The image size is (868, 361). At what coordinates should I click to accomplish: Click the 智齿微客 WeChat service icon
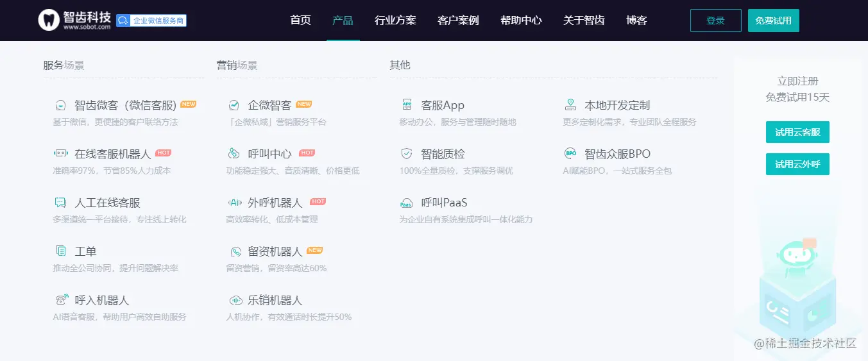[x=61, y=105]
